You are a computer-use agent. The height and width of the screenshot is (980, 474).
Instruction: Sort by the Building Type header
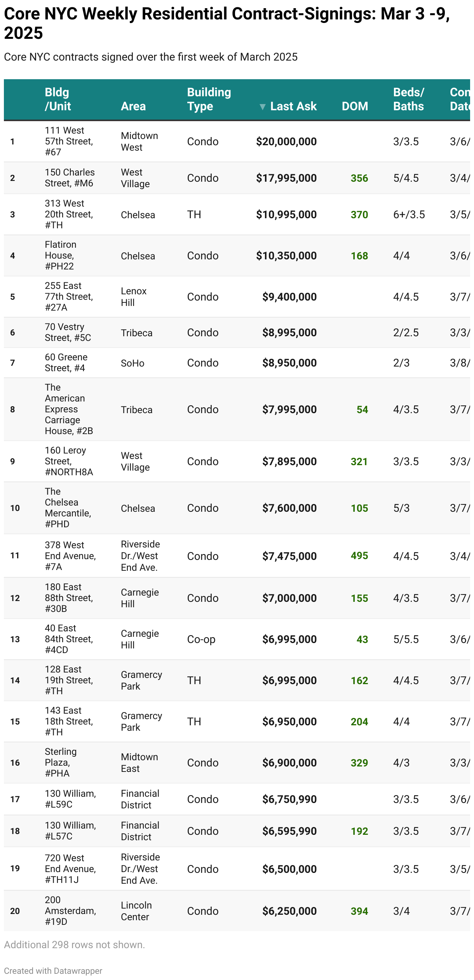(209, 99)
